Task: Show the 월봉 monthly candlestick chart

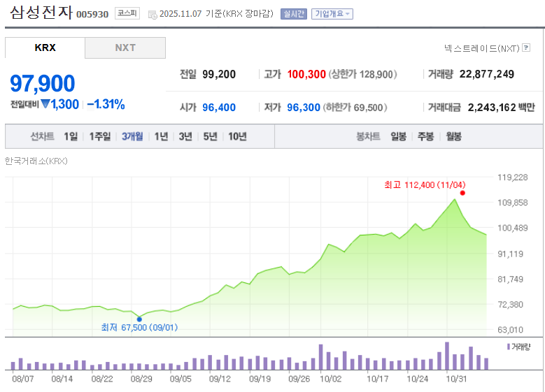Action: [x=453, y=136]
